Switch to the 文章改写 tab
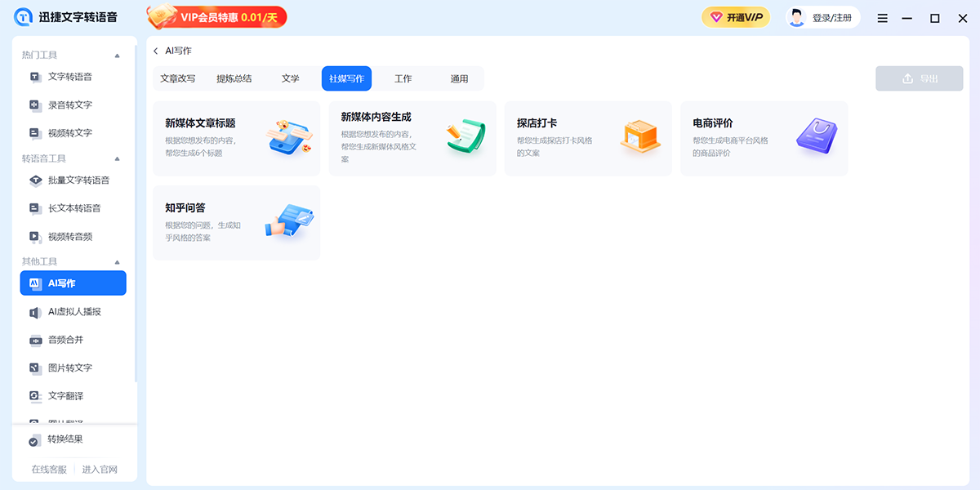980x490 pixels. click(178, 78)
